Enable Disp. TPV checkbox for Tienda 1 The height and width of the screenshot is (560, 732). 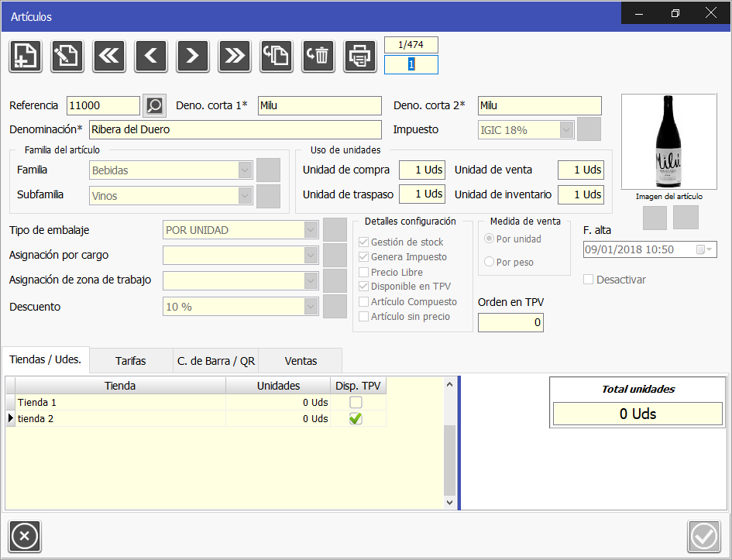tap(356, 403)
